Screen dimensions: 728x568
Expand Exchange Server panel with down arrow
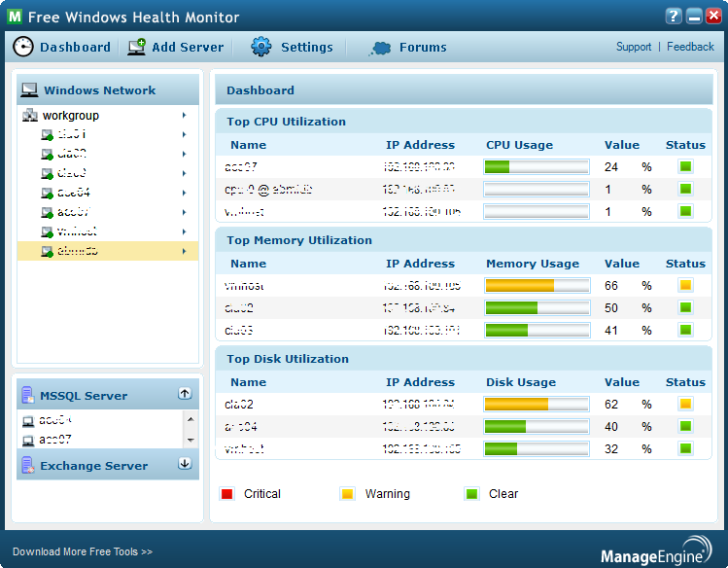(185, 463)
